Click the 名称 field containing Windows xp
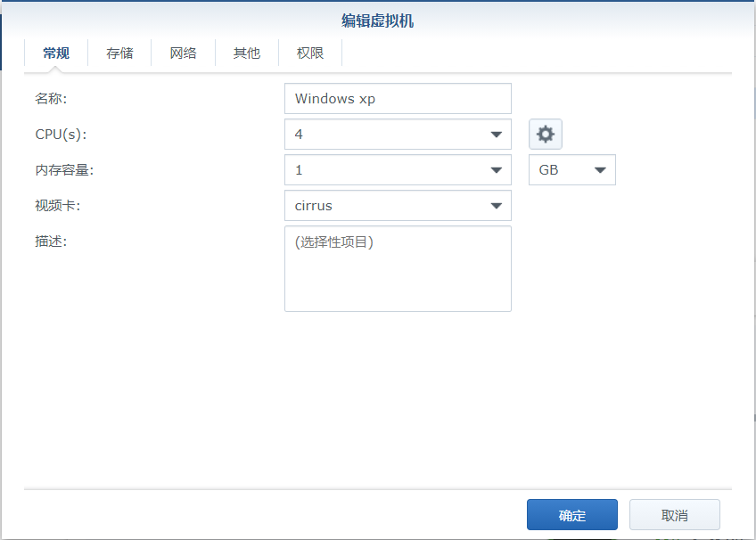The image size is (756, 540). click(x=398, y=99)
